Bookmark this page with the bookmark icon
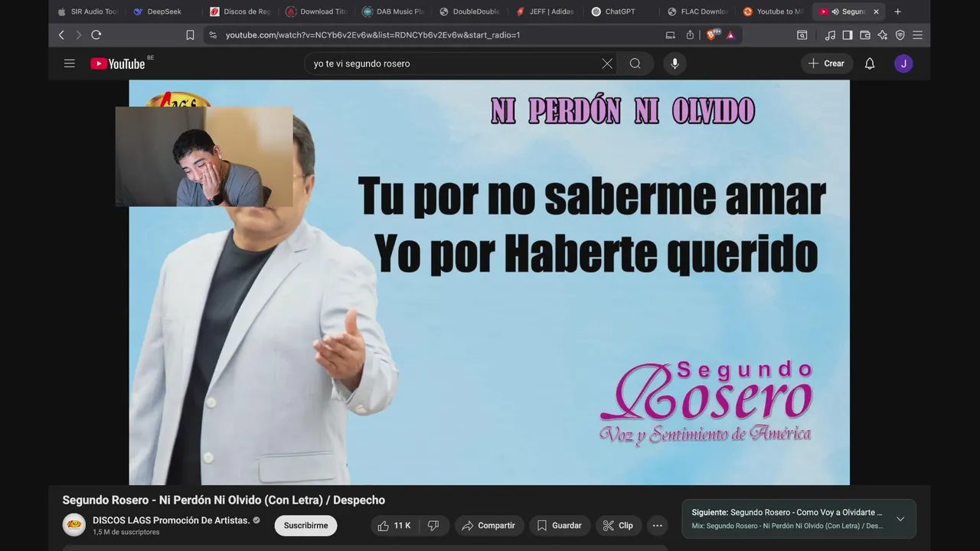This screenshot has height=551, width=980. pyautogui.click(x=190, y=34)
